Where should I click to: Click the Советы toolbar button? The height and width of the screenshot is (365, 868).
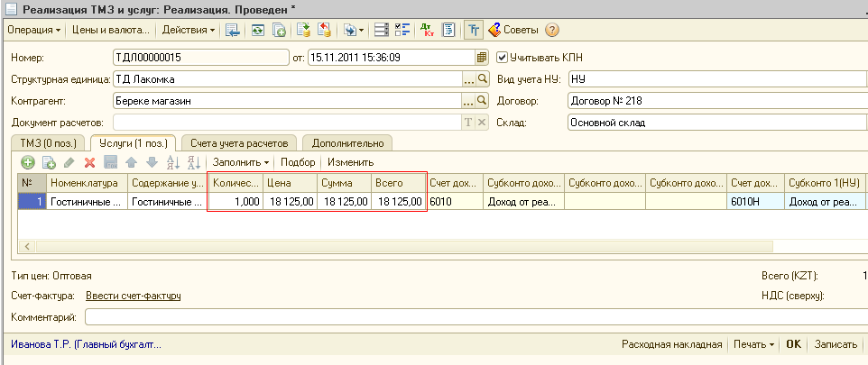click(514, 31)
